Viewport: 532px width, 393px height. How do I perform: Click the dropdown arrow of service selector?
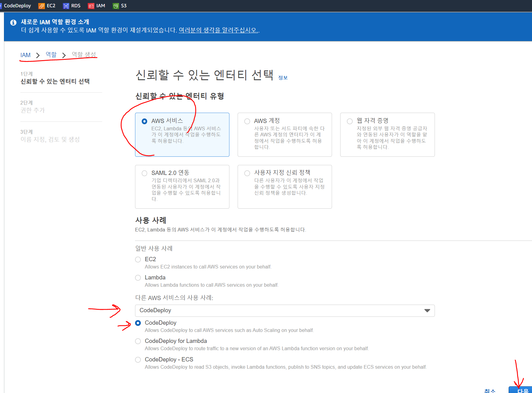[427, 310]
